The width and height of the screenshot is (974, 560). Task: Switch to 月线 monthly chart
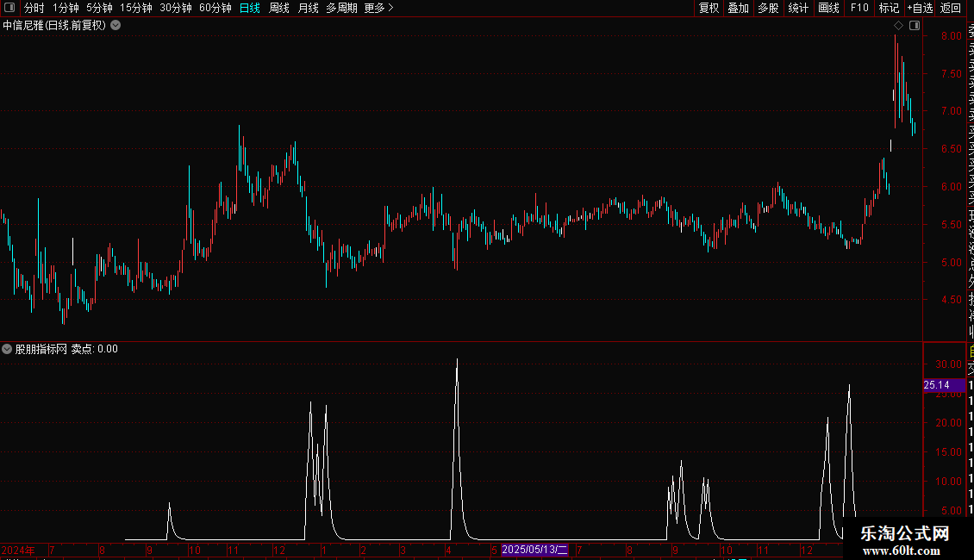(308, 8)
